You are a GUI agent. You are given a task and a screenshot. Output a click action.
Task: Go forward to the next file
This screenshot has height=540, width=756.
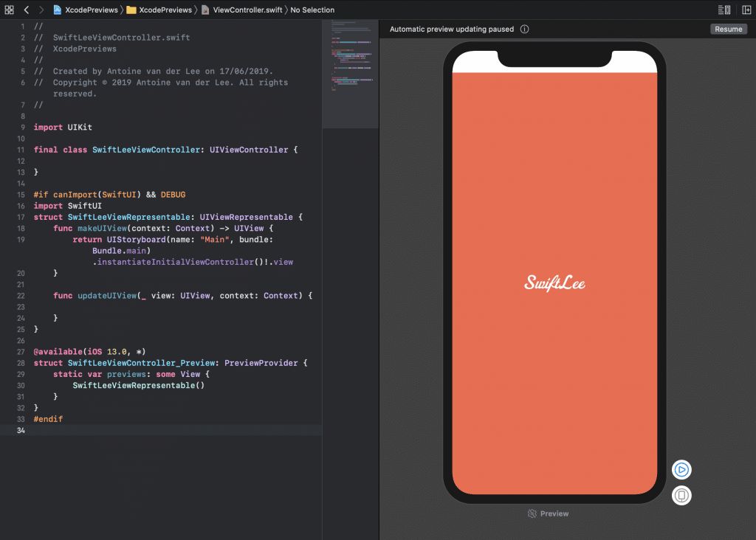(41, 10)
